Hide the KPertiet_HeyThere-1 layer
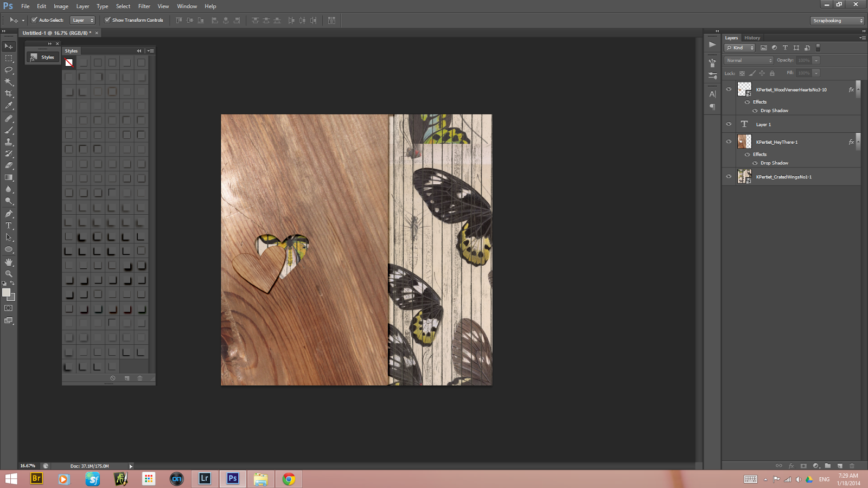 pyautogui.click(x=729, y=142)
